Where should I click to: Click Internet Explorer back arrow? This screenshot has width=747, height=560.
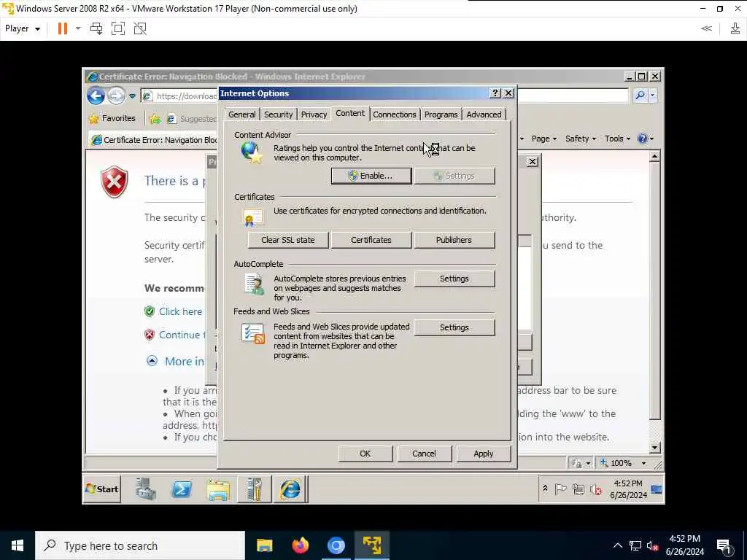coord(96,96)
